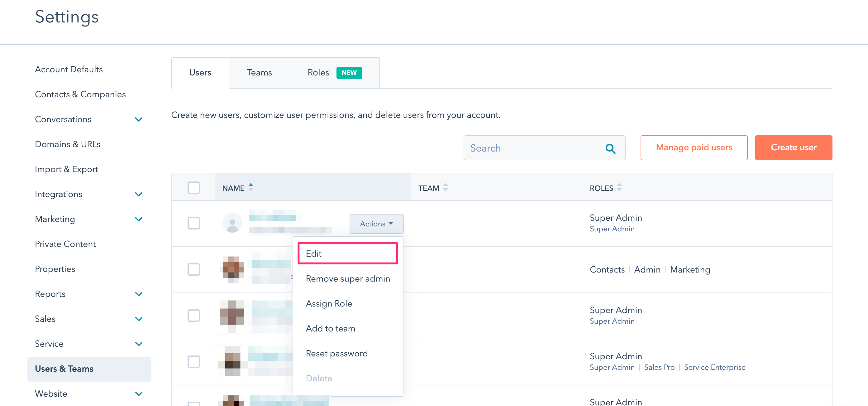Image resolution: width=868 pixels, height=406 pixels.
Task: Select Add to team option
Action: 348,328
